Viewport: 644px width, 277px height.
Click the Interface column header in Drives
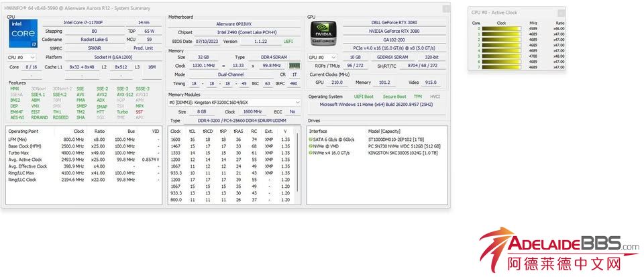pos(318,131)
